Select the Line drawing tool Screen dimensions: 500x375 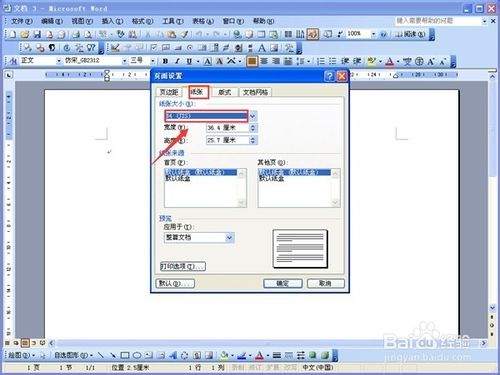click(x=100, y=355)
